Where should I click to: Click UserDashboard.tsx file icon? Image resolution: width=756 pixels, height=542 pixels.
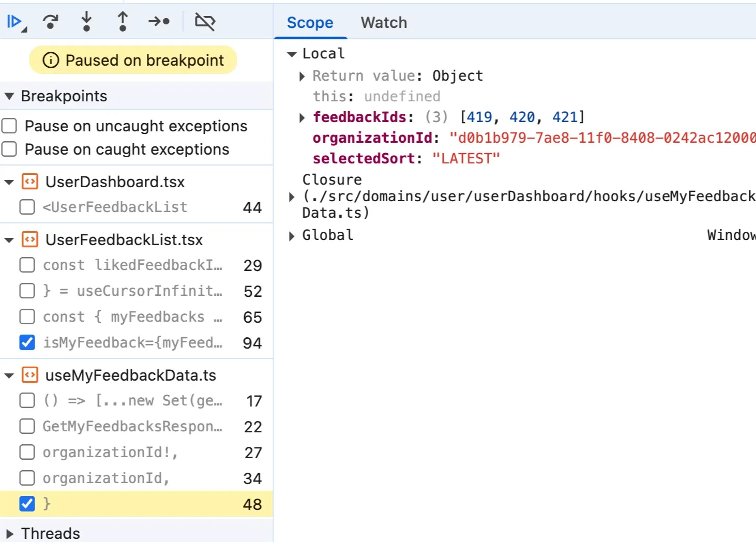pos(30,182)
